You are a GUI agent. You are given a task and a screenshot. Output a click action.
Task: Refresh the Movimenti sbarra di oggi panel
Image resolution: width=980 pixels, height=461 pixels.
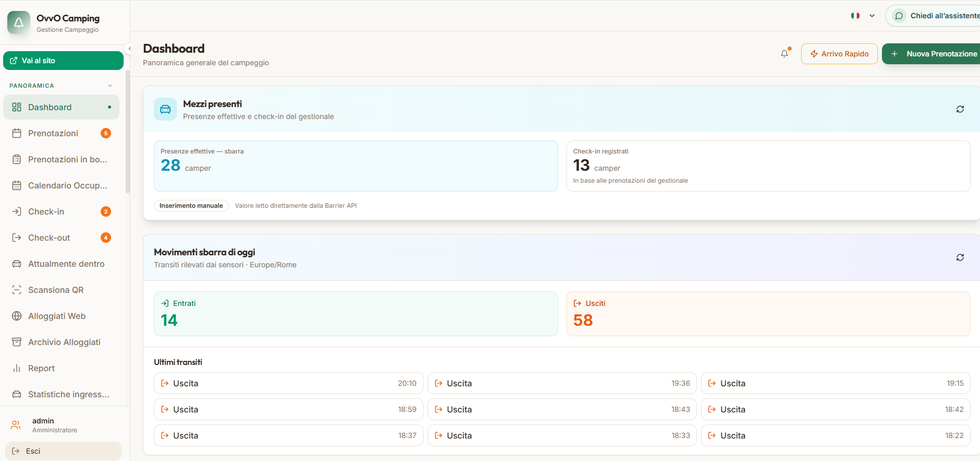point(960,257)
